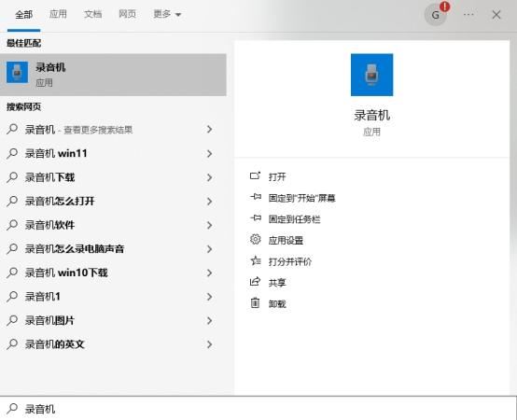The image size is (517, 420).
Task: Select the 录音机怎么录电脑声音 suggestion
Action: [113, 249]
